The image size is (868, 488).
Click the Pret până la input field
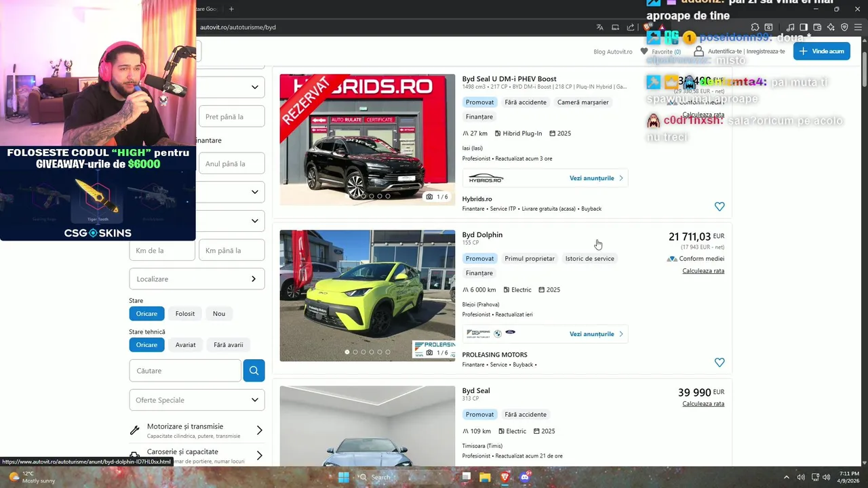(x=232, y=117)
